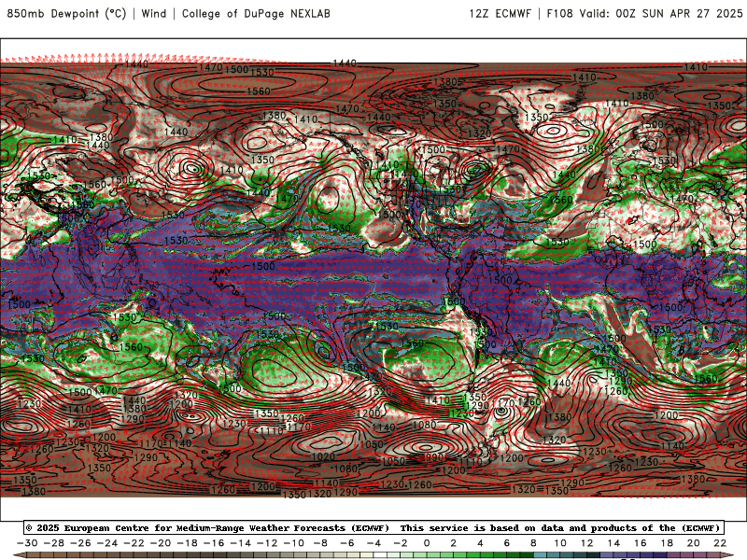747x560 pixels.
Task: Click the positive 16 label on the colour scale
Action: (x=640, y=543)
